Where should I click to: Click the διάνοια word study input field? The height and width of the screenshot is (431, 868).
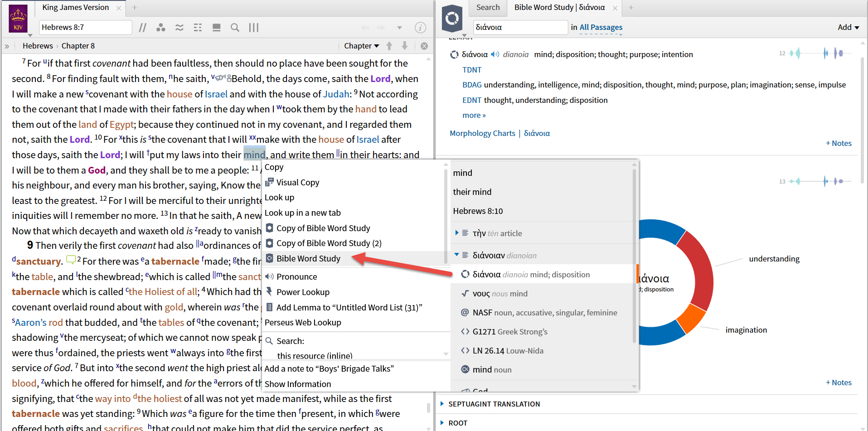(520, 27)
